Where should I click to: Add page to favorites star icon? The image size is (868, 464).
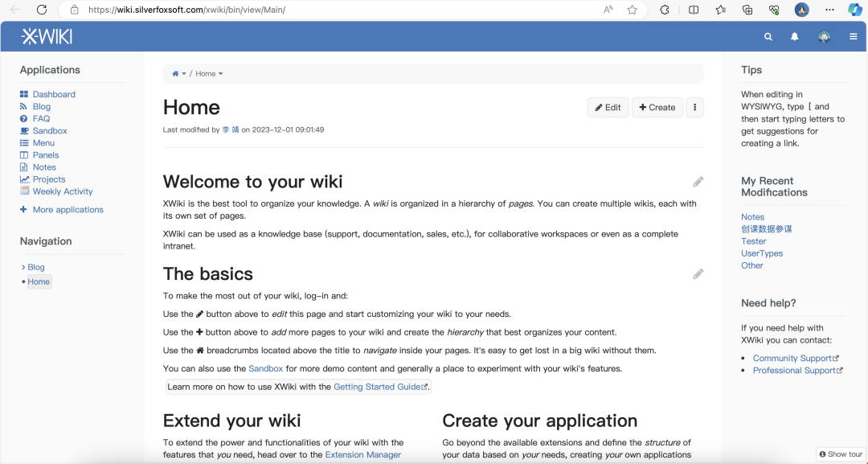pos(633,10)
